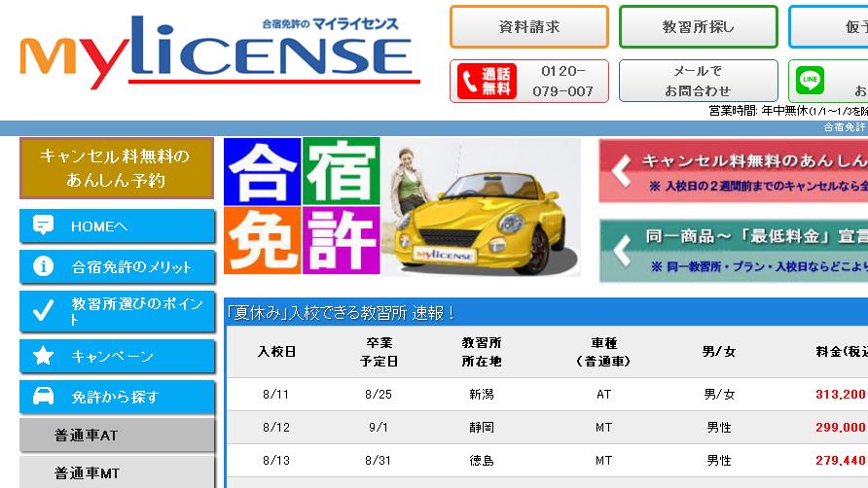The height and width of the screenshot is (488, 868).
Task: Click 営業時間 年中無休 text
Action: 788,111
